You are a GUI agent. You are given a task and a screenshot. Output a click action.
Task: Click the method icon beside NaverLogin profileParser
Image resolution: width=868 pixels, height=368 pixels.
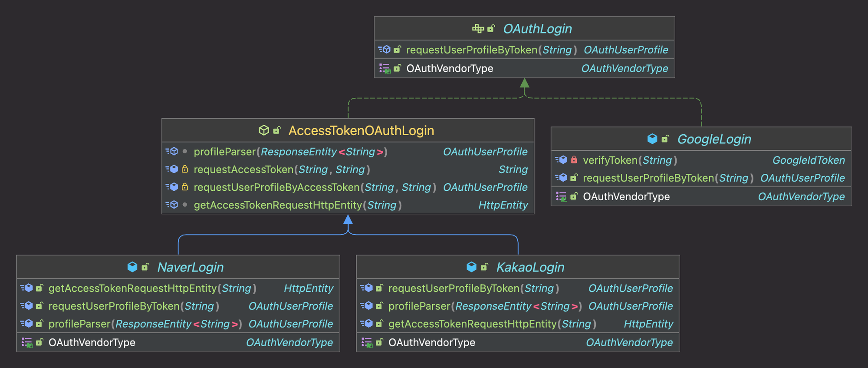tap(26, 324)
